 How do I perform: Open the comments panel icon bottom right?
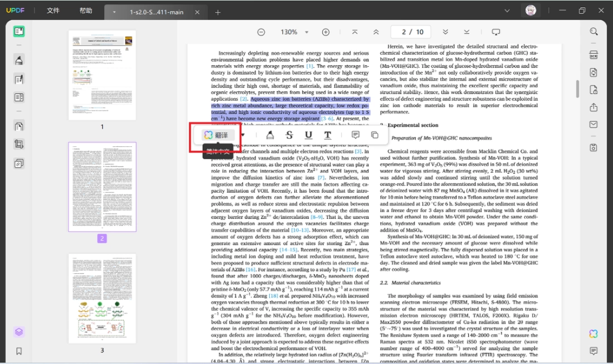point(593,351)
